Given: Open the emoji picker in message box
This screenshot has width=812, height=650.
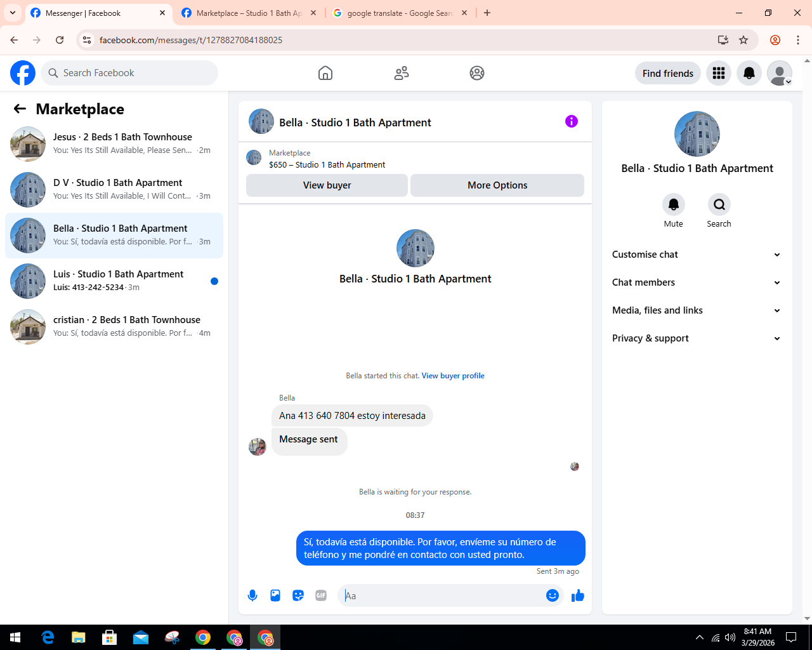Looking at the screenshot, I should coord(553,595).
